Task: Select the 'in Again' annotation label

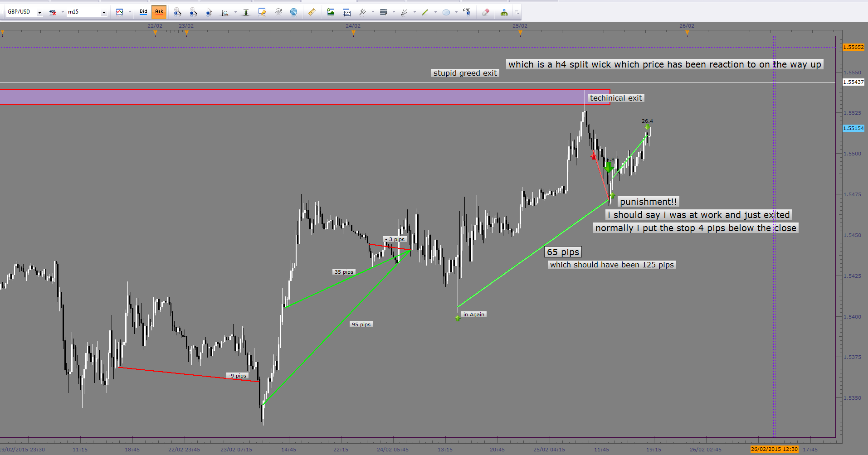Action: (x=474, y=315)
